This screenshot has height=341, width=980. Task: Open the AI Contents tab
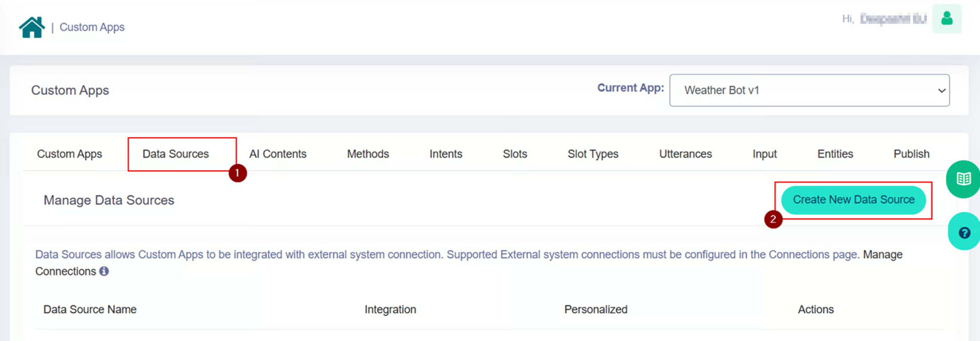278,154
